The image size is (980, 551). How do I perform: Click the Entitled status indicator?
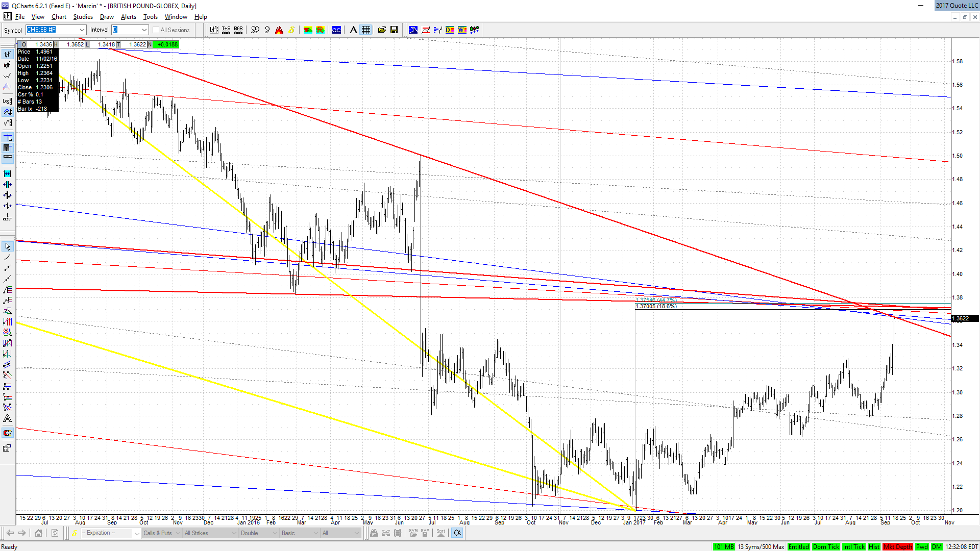pyautogui.click(x=798, y=547)
